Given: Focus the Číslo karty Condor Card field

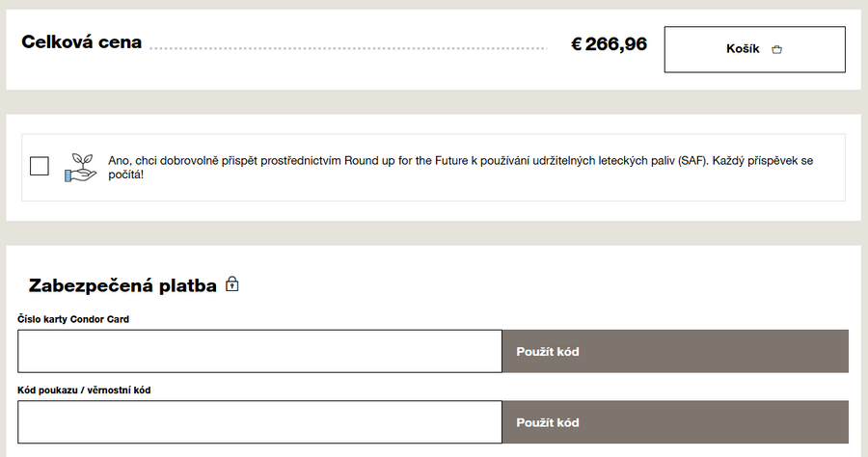Looking at the screenshot, I should [259, 351].
